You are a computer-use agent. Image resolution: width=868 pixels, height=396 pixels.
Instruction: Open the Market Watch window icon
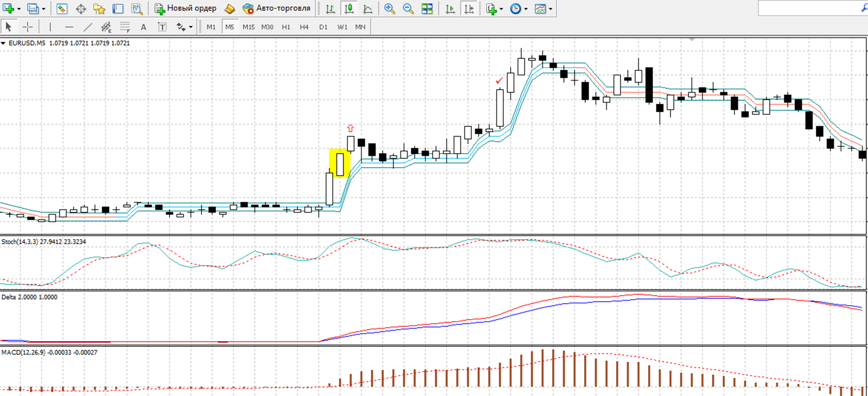coord(62,9)
